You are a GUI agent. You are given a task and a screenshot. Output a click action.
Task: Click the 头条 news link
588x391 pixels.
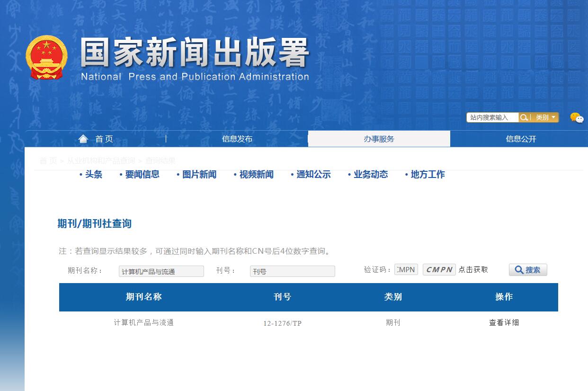93,174
